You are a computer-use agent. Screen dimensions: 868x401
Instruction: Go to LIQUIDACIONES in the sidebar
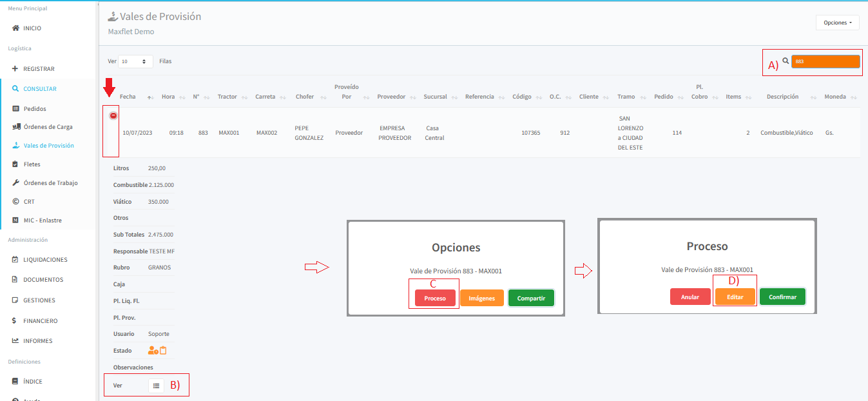[45, 260]
